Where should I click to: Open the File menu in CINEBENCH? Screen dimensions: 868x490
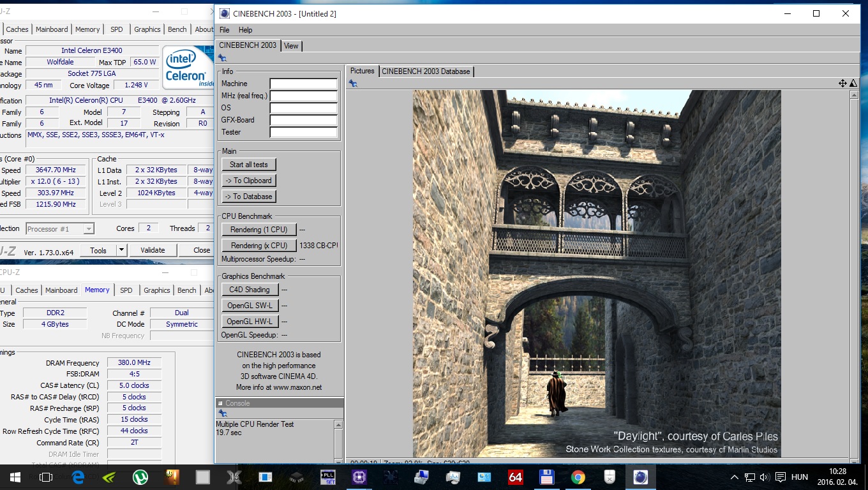click(x=224, y=30)
